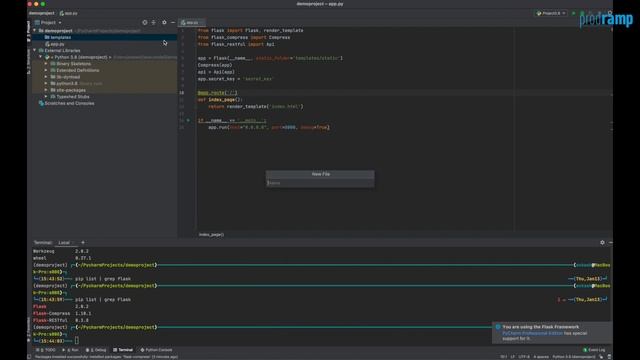640x360 pixels.
Task: Select Scratches and Consoles
Action: pos(67,103)
